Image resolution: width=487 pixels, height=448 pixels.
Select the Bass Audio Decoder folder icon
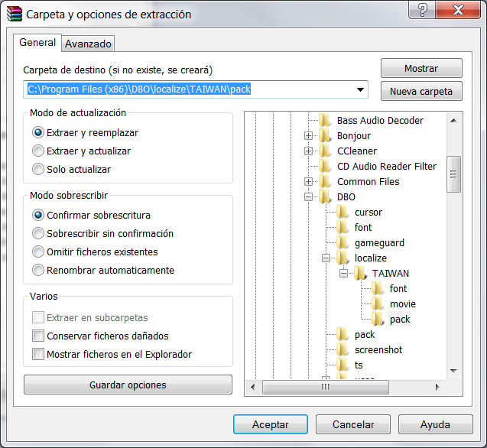[326, 121]
